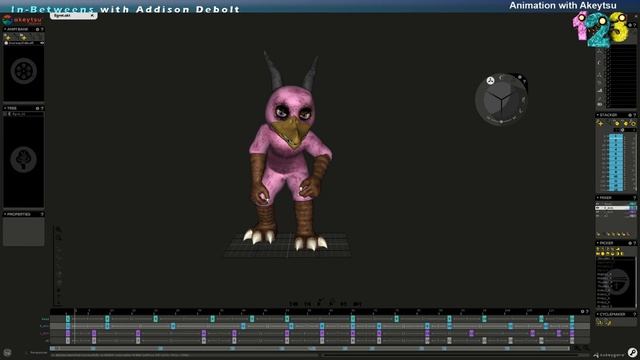Step to next keyframe in playback controls

tap(344, 304)
